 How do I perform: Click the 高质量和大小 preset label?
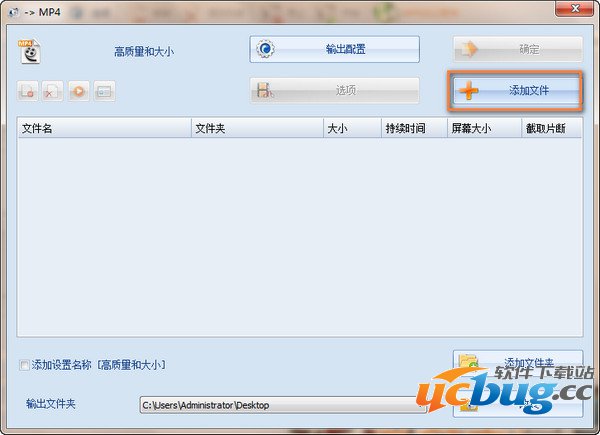(x=144, y=52)
